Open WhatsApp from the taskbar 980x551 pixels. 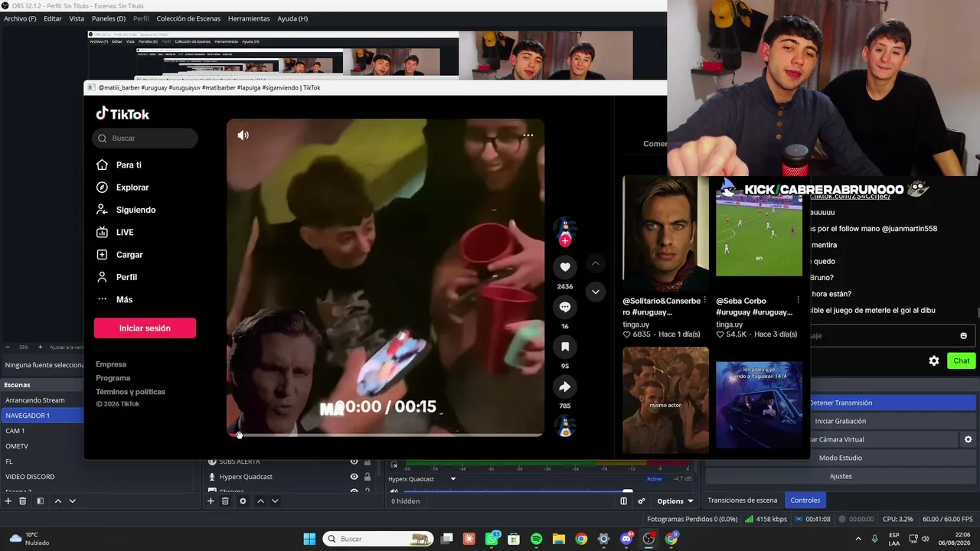[x=492, y=539]
